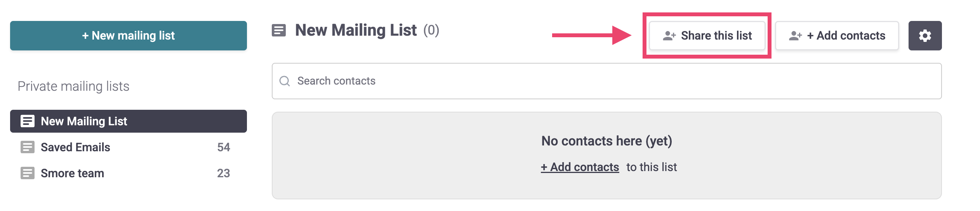Image resolution: width=980 pixels, height=211 pixels.
Task: Open the Smore team mailing list
Action: click(72, 173)
